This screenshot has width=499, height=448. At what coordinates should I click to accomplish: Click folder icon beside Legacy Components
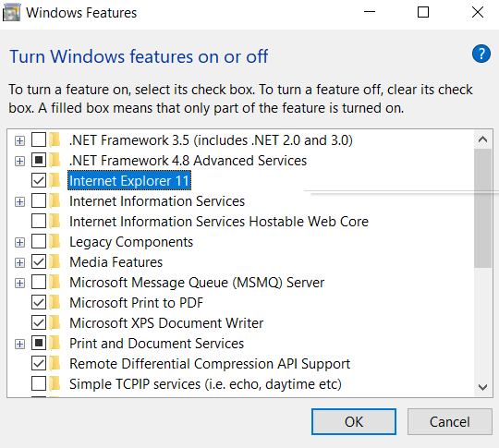pyautogui.click(x=55, y=242)
